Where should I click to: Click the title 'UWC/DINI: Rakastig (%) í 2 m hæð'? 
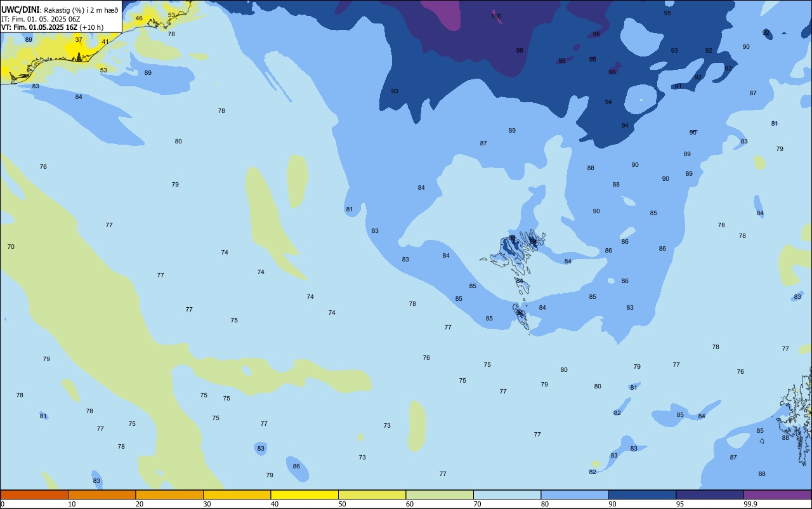(60, 10)
